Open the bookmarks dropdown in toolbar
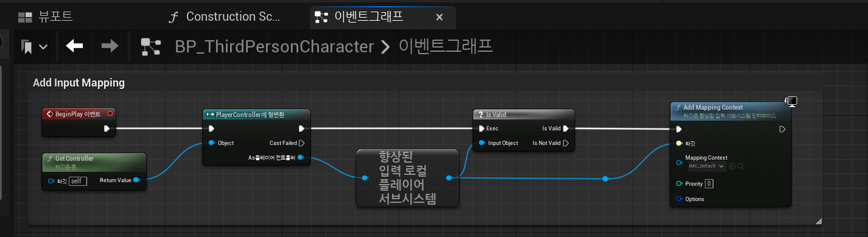This screenshot has height=237, width=868. pos(34,46)
